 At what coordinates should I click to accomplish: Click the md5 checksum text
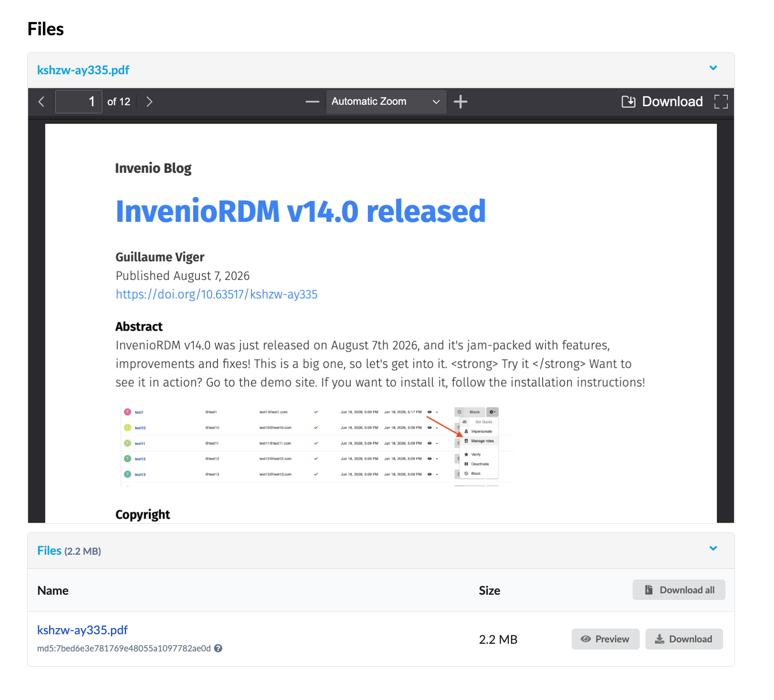124,648
